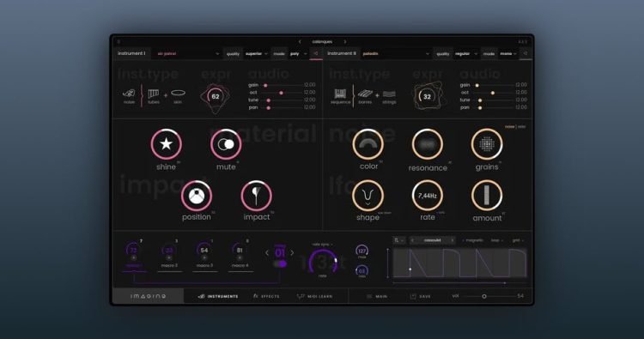Open the MIDI LEARN tab

click(315, 296)
